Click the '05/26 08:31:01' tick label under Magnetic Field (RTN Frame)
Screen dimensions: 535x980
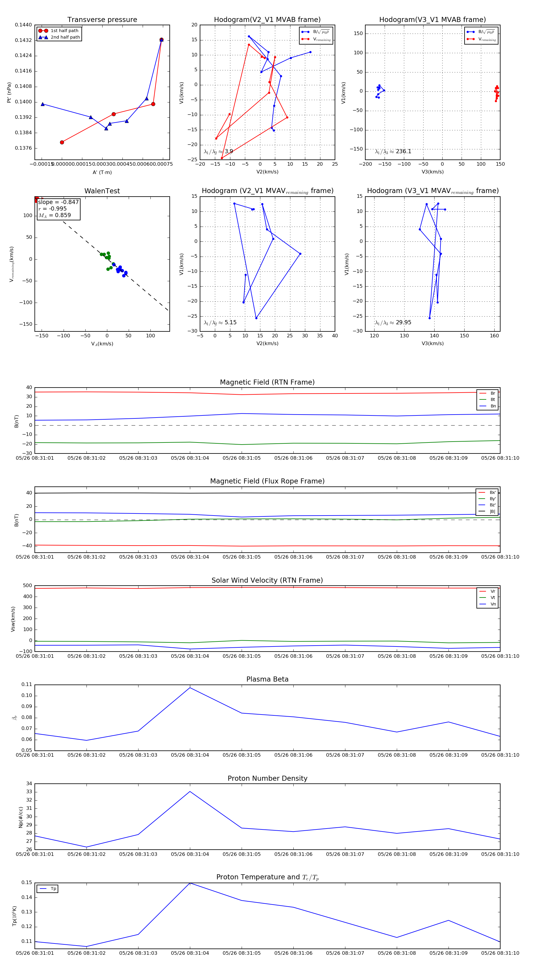pos(35,458)
